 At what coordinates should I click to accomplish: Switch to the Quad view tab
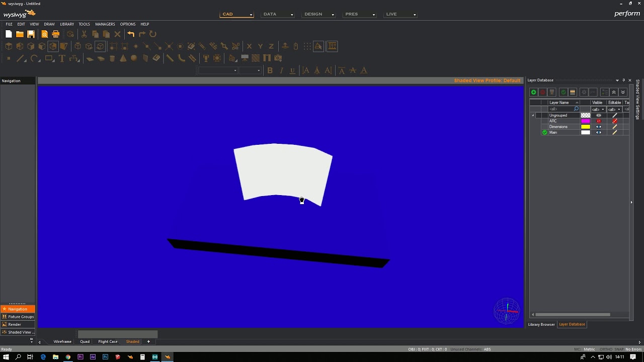[85, 342]
